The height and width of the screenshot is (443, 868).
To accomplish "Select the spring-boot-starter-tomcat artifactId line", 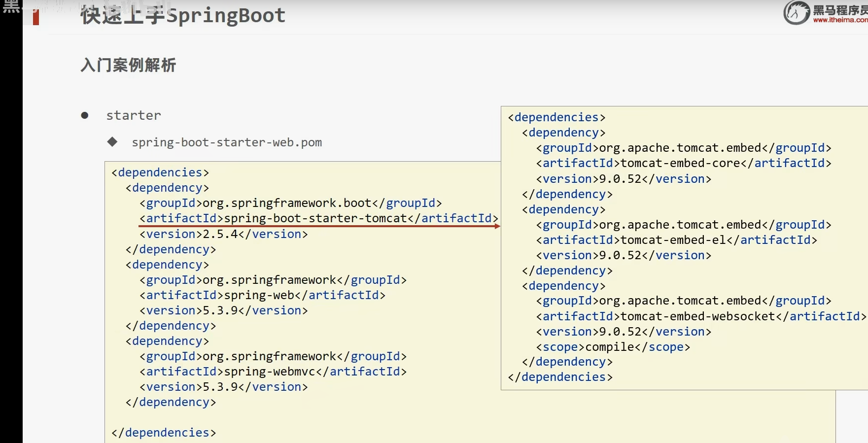I will 318,218.
